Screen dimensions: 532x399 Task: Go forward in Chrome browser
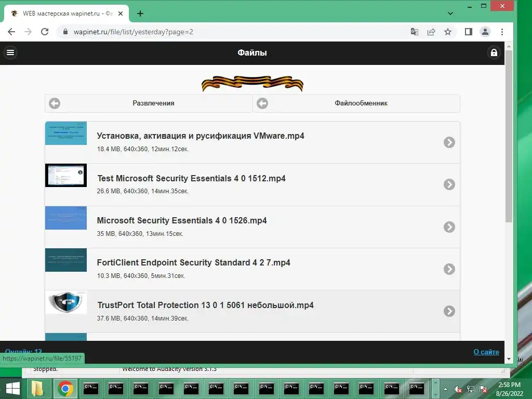[x=28, y=32]
